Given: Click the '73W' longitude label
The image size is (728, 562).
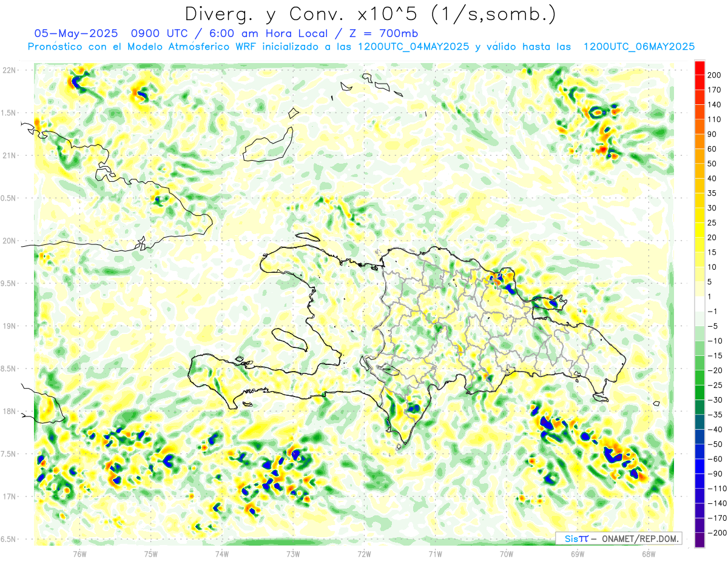Looking at the screenshot, I should pos(293,554).
